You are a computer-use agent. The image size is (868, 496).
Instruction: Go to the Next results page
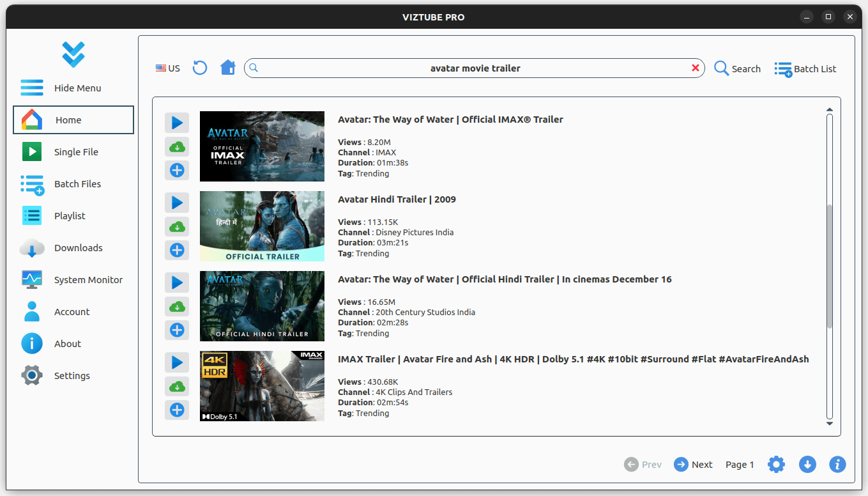click(x=693, y=465)
